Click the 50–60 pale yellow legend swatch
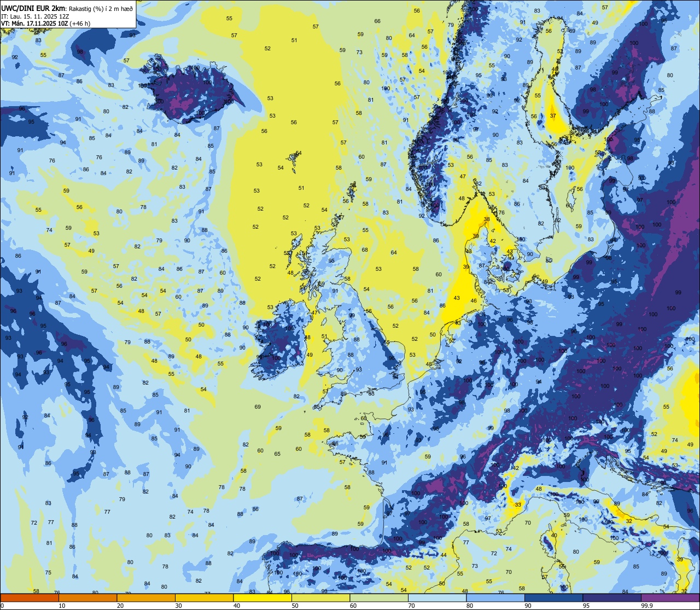700x610 pixels. (320, 597)
